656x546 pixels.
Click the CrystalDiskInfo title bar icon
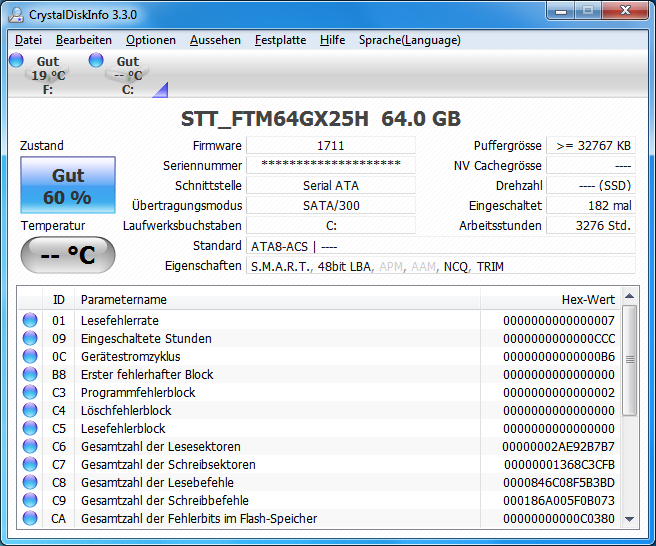16,15
